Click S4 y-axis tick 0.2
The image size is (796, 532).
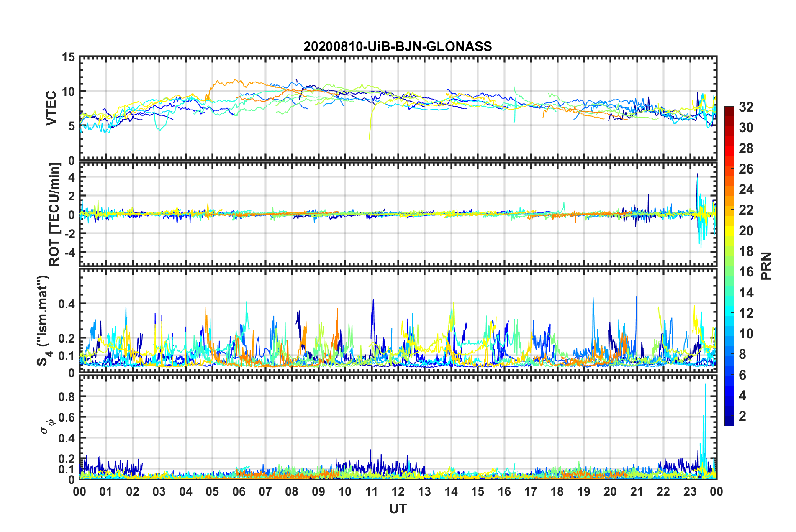point(67,338)
